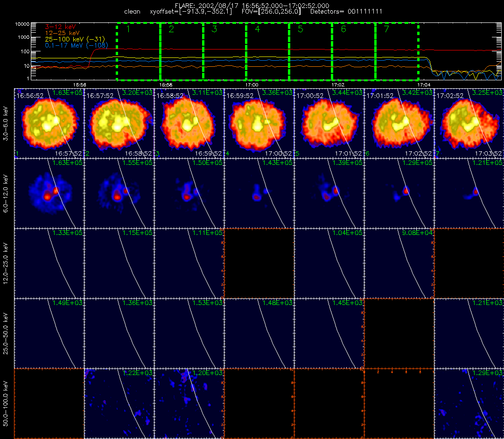Click the 25.0-50.0 keV row label
Screen dimensions: 504x439
6,333
